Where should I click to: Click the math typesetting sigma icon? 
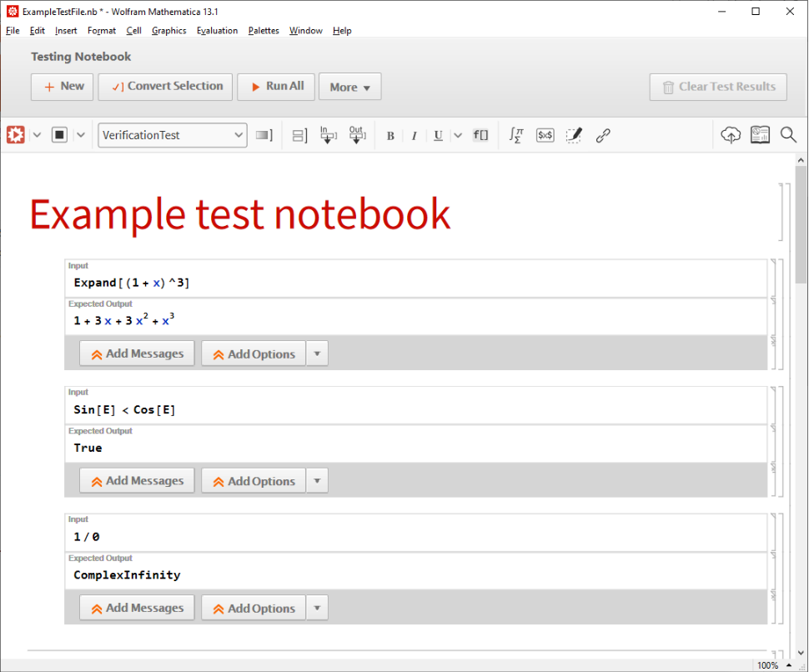coord(516,135)
